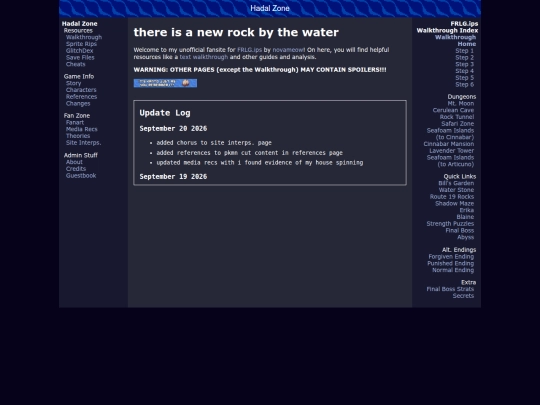Screen dimensions: 540x405
Task: Select the "house spinning" update log entry
Action: click(x=260, y=163)
